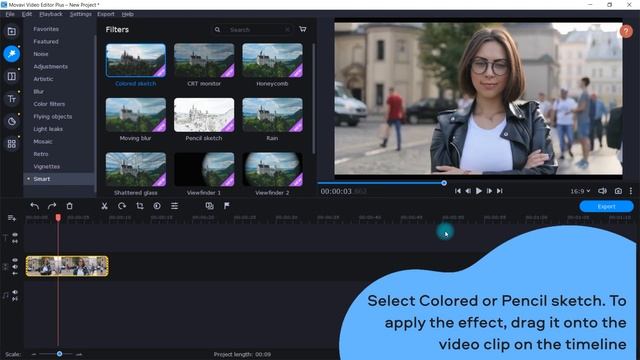Open the player volume speaker icon
640x360 pixels.
click(x=602, y=191)
